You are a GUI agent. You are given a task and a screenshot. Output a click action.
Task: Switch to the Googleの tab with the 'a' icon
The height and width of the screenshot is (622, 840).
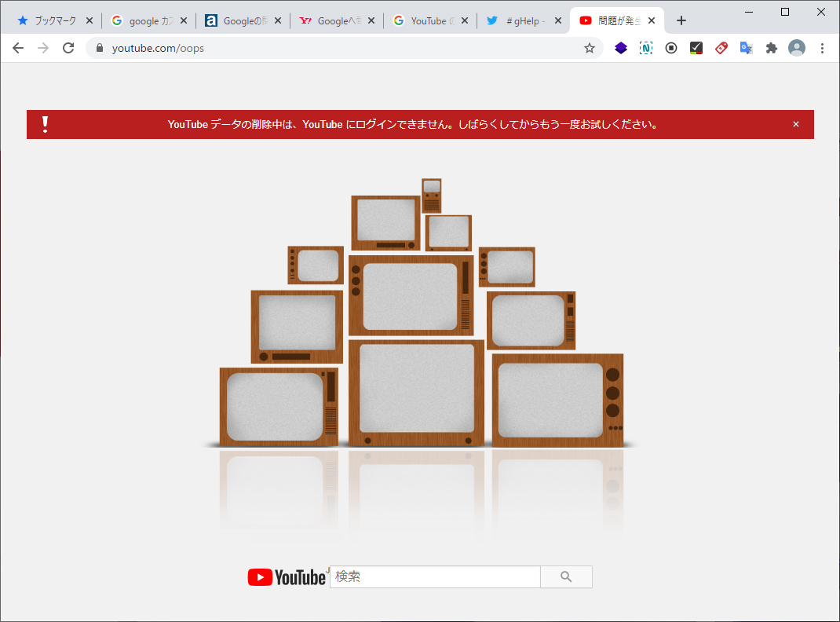243,21
